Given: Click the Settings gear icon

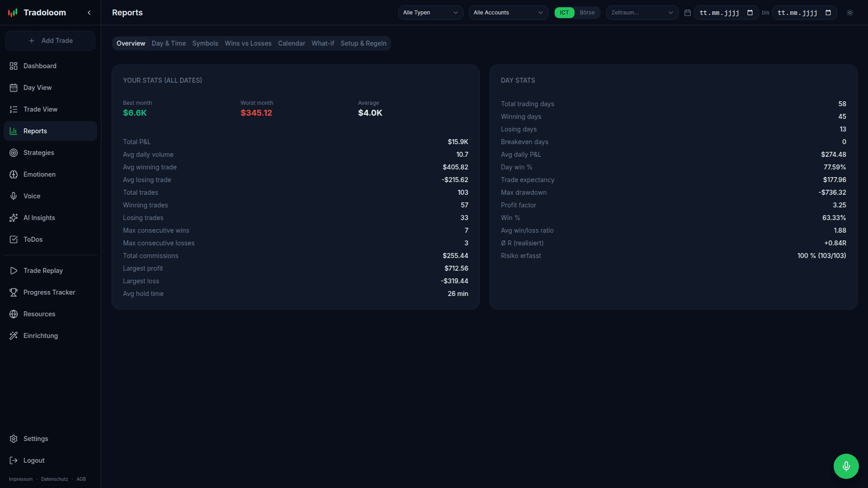Looking at the screenshot, I should (x=14, y=439).
